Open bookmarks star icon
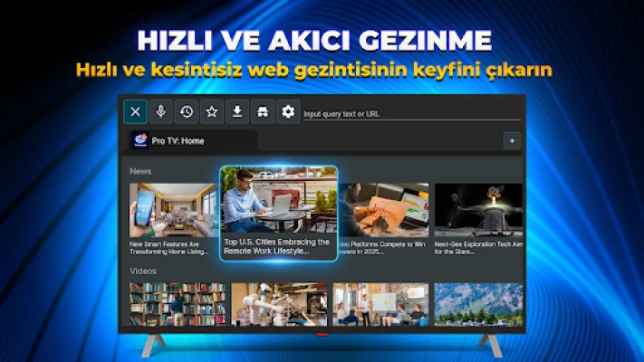Viewport: 644px width, 362px height. tap(211, 111)
